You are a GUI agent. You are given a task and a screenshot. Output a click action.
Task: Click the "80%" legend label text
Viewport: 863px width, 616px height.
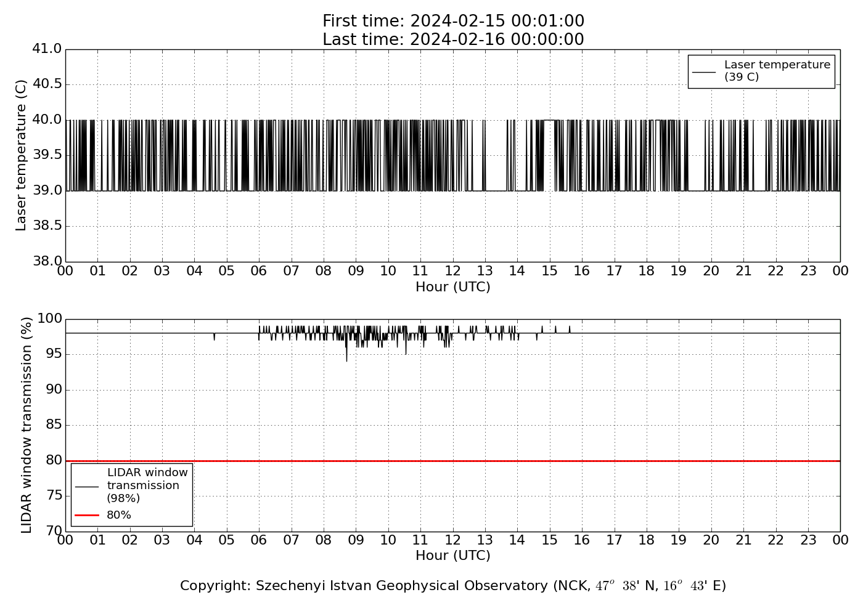[119, 515]
